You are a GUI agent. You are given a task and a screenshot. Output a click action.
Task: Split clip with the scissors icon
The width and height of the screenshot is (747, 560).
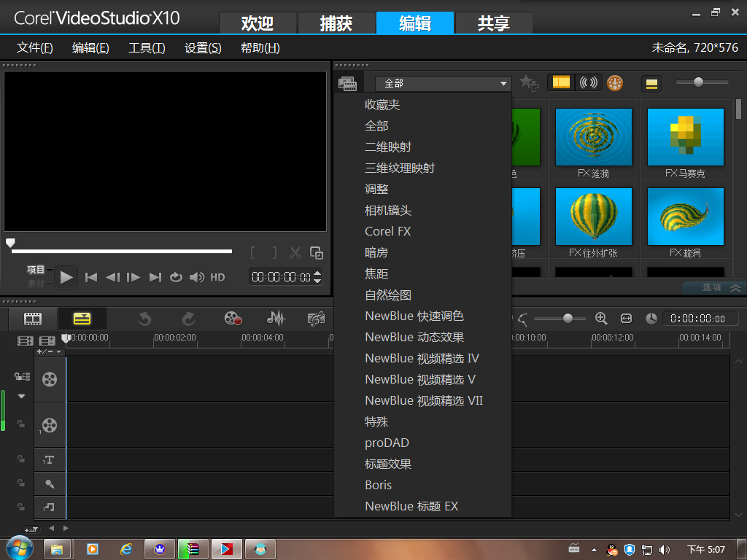pos(295,253)
